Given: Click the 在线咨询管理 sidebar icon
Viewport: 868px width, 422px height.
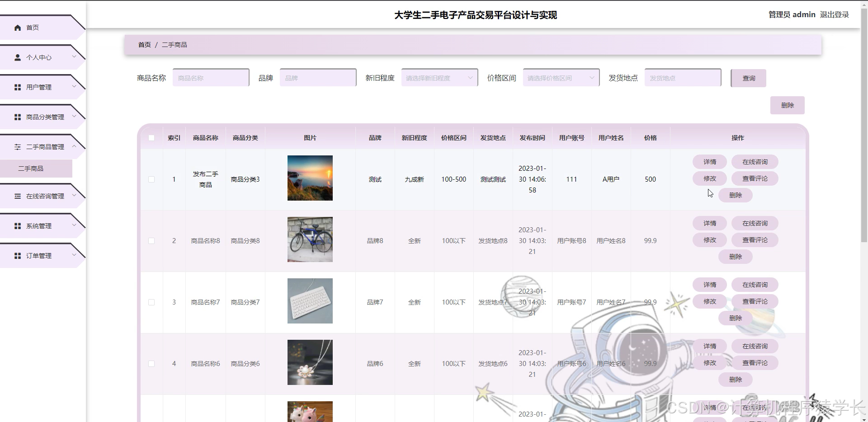Looking at the screenshot, I should pyautogui.click(x=18, y=196).
